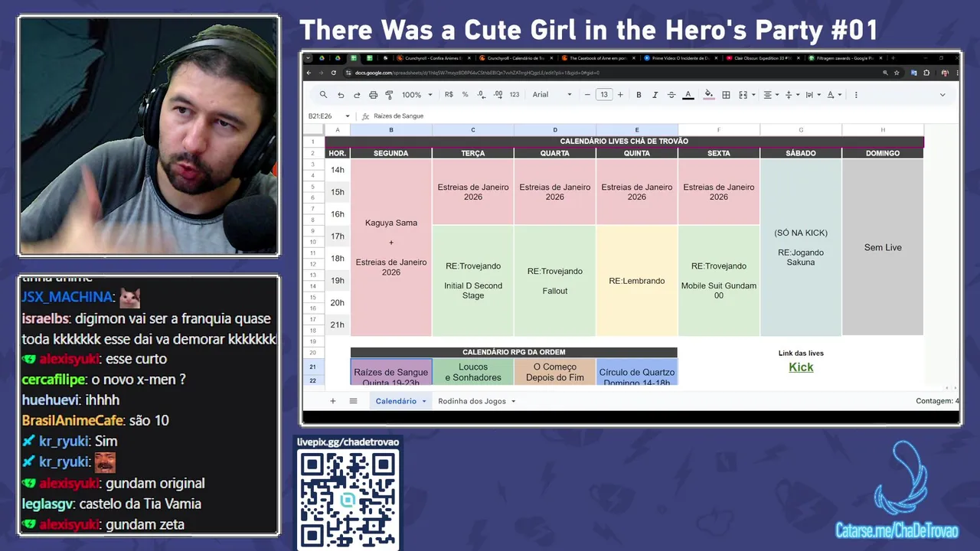Click the search menus magnifier icon
This screenshot has height=551, width=980.
(323, 95)
